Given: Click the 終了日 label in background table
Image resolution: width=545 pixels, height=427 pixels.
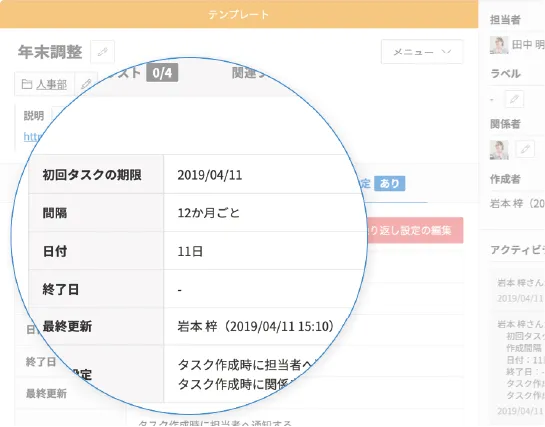Looking at the screenshot, I should point(41,362).
